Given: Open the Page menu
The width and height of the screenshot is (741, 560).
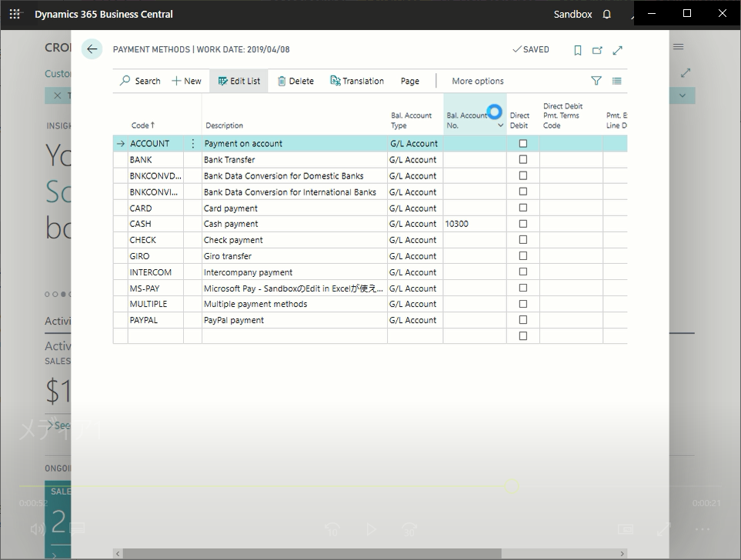Looking at the screenshot, I should point(409,81).
